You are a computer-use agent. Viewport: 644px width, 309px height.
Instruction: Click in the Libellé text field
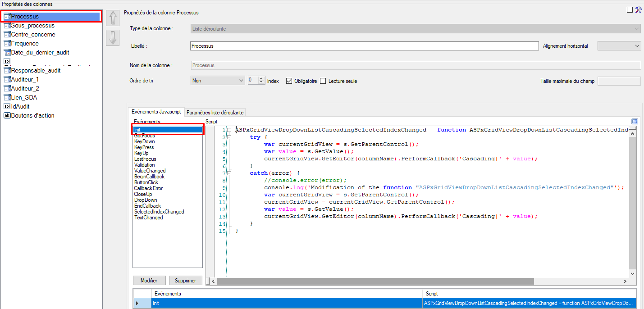[364, 46]
